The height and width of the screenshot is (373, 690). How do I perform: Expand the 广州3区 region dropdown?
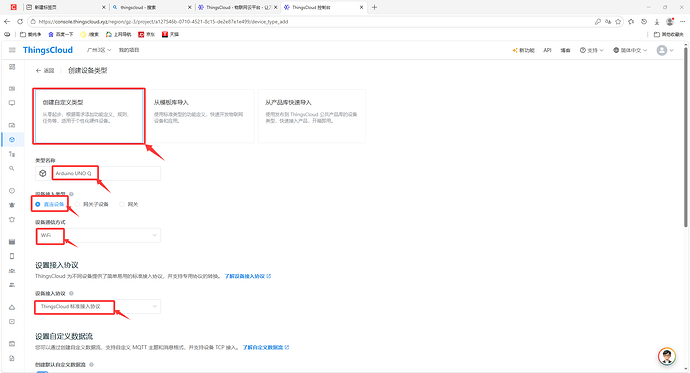click(x=99, y=50)
